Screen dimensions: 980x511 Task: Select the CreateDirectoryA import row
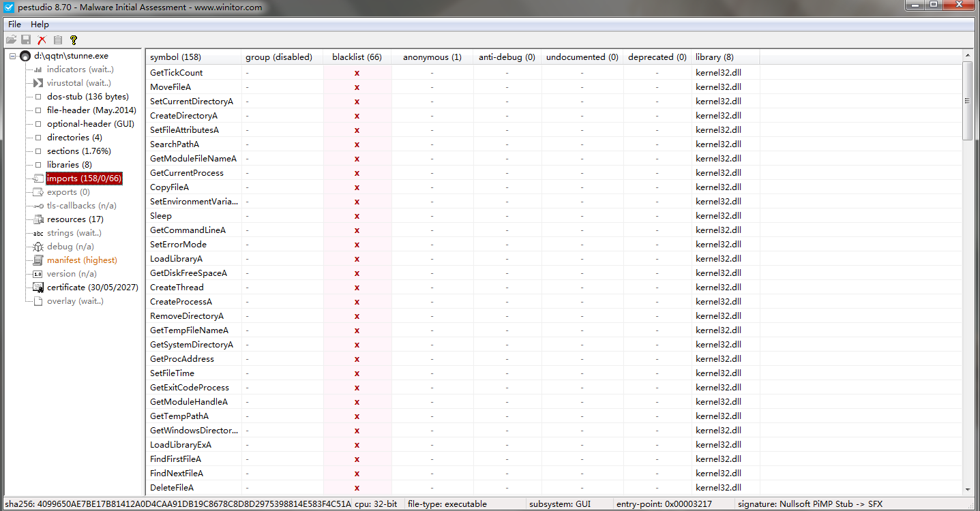tap(554, 116)
